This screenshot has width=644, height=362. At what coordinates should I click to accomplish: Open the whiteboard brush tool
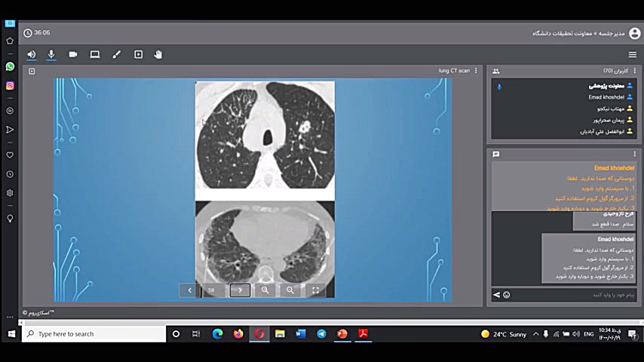point(116,54)
